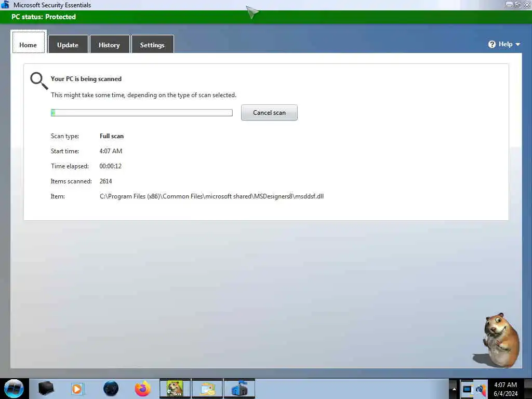Click the 'Time elapsed:' label
The width and height of the screenshot is (532, 399).
(x=70, y=166)
